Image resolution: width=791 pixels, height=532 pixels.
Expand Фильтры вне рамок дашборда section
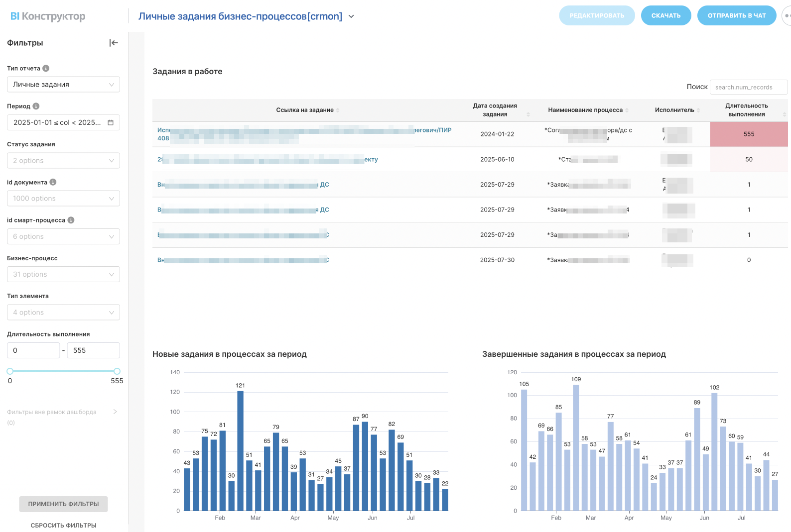(x=115, y=412)
